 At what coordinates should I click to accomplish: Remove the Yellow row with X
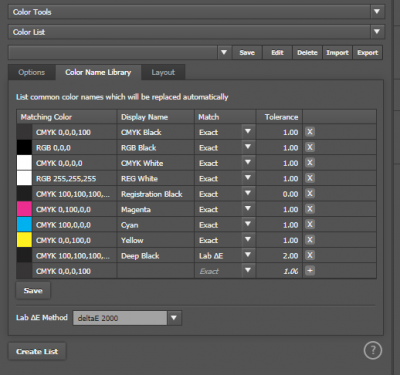coord(310,240)
